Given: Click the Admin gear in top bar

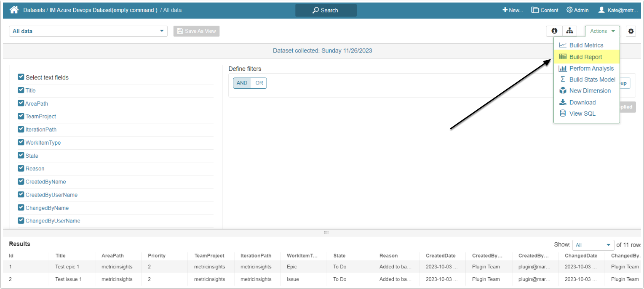Looking at the screenshot, I should tap(577, 10).
